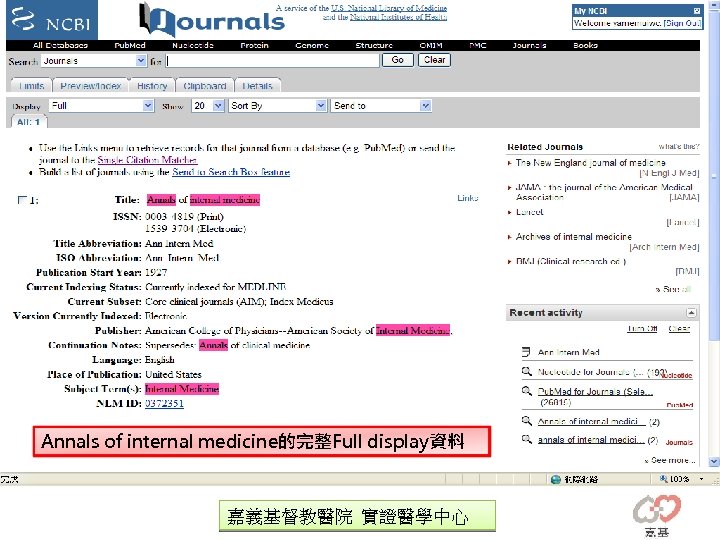This screenshot has height=540, width=720.
Task: Open the Sort By dropdown
Action: tap(321, 106)
